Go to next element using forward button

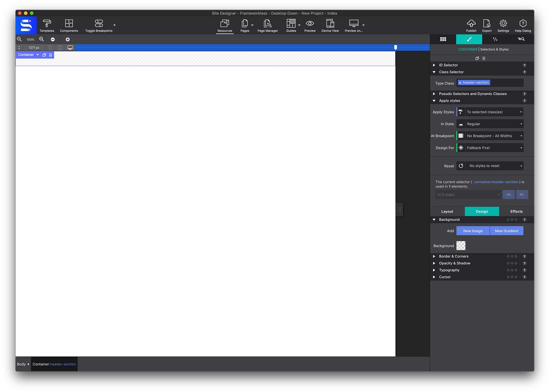click(x=522, y=195)
